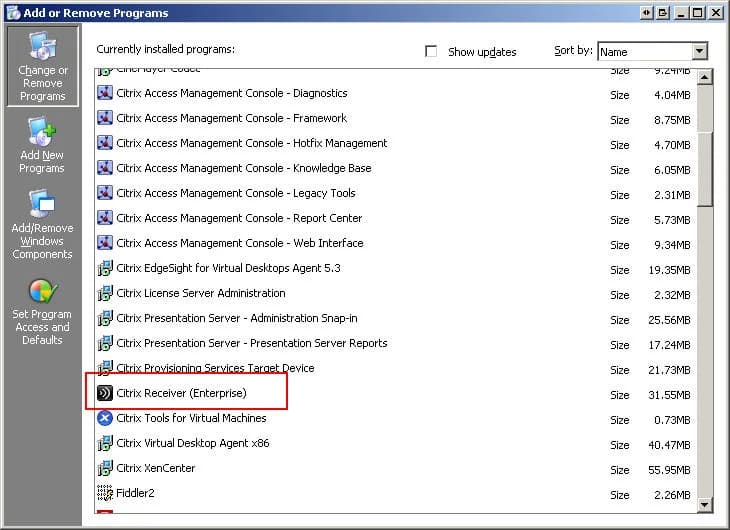Screen dimensions: 730x530
Task: Select Citrix EdgeSight for Virtual Desktops Agent 5.3
Action: coord(229,268)
